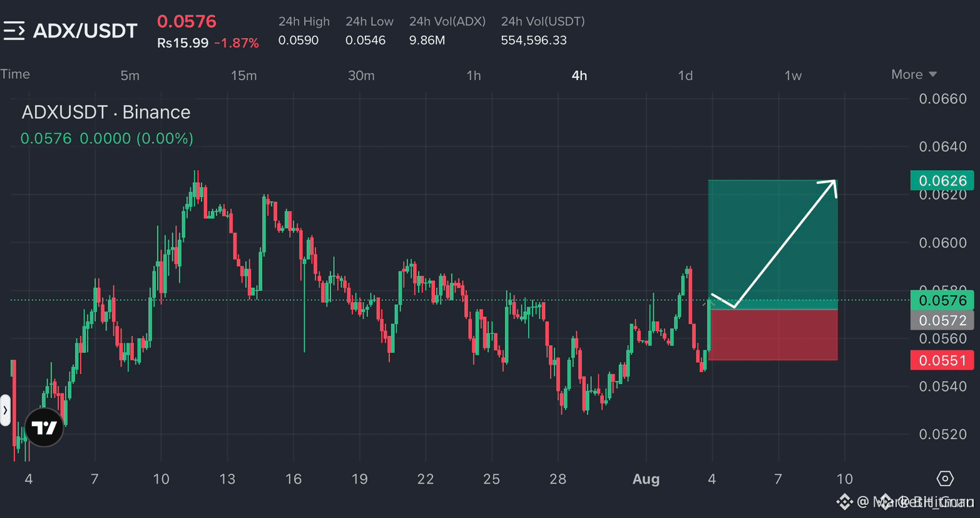Click the TradingView logo badge
The width and height of the screenshot is (980, 518).
point(44,427)
